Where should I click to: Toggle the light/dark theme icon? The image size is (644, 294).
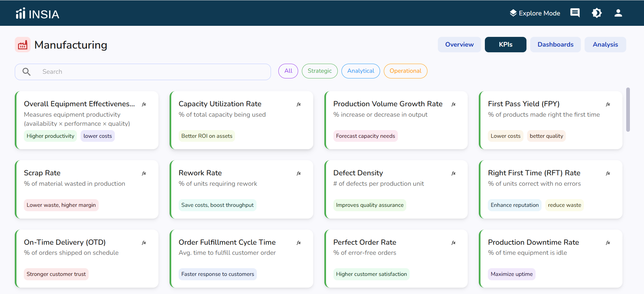[x=597, y=13]
